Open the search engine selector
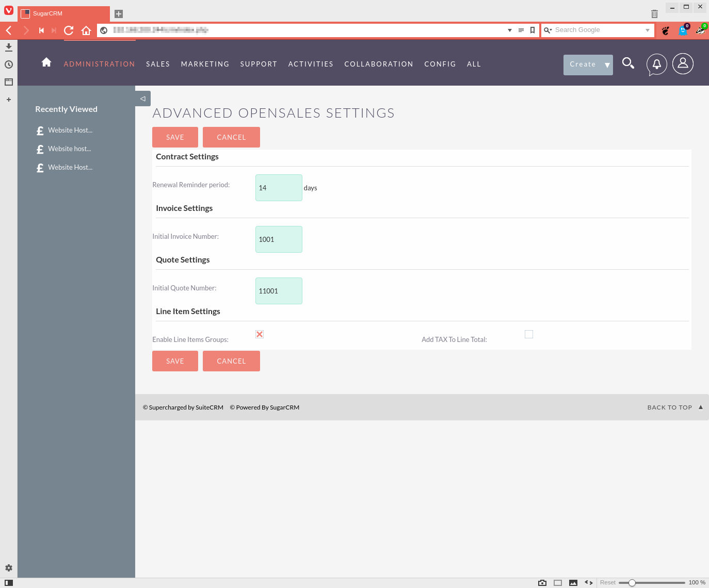709x588 pixels. (548, 30)
